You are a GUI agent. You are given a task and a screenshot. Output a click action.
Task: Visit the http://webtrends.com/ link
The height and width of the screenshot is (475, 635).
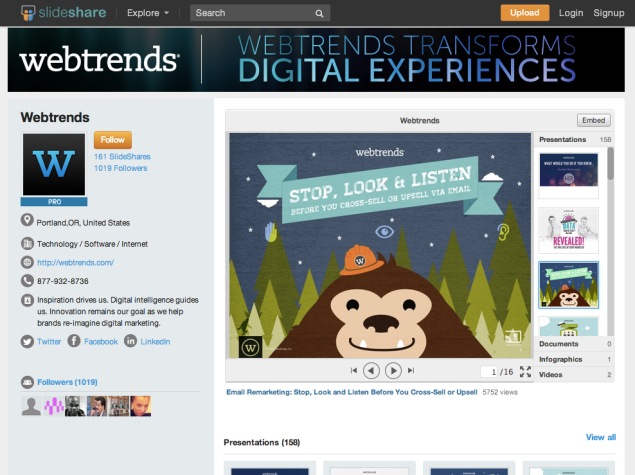75,262
